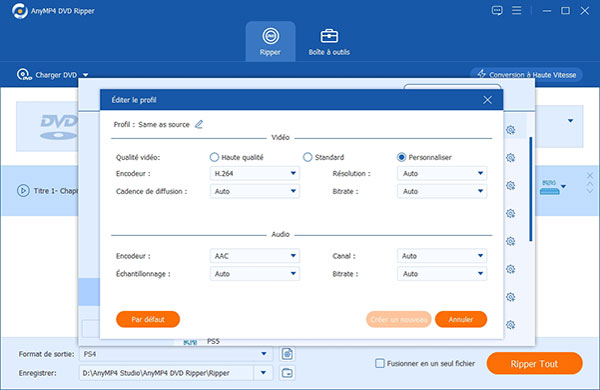
Task: Open the Résolution dropdown
Action: pos(442,173)
